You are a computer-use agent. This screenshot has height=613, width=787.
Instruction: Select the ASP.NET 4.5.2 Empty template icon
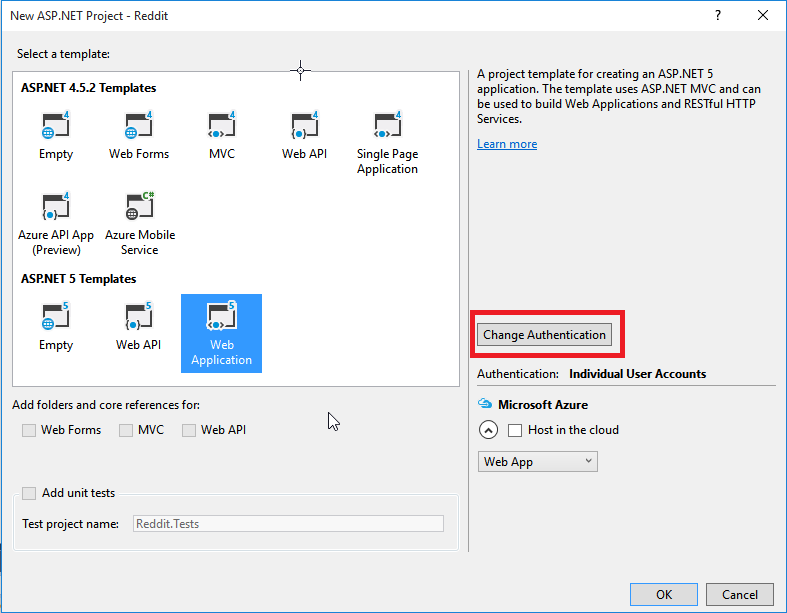[56, 125]
